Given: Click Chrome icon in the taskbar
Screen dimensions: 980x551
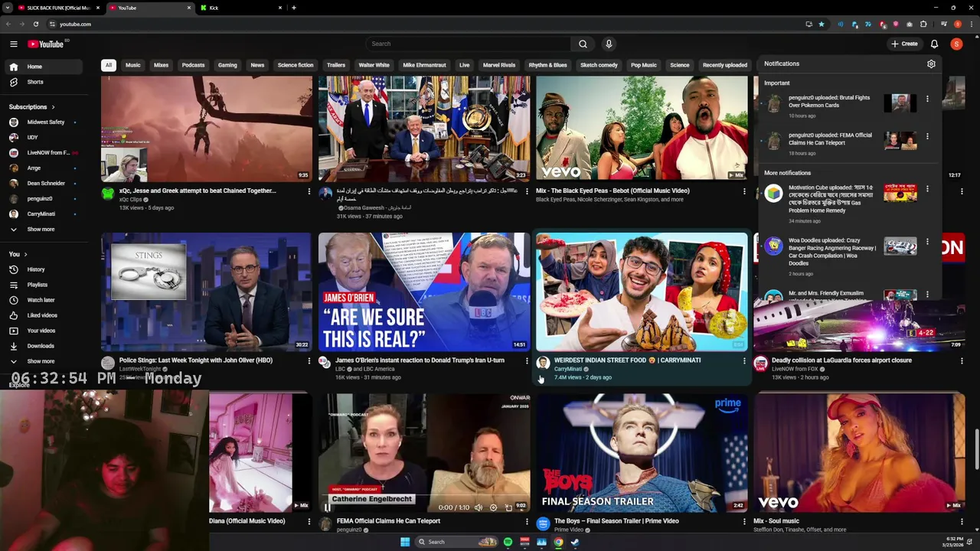Looking at the screenshot, I should click(x=558, y=542).
